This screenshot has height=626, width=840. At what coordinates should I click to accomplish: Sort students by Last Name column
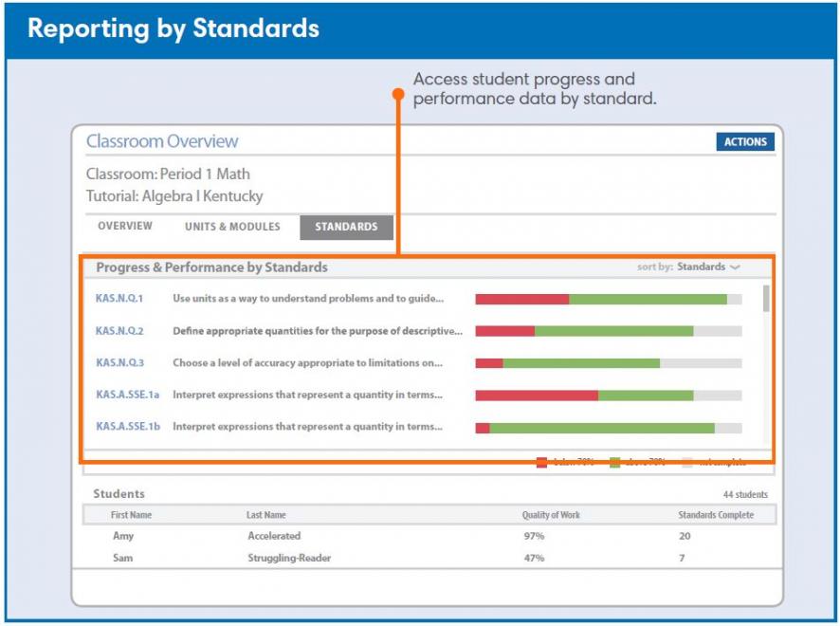[265, 515]
